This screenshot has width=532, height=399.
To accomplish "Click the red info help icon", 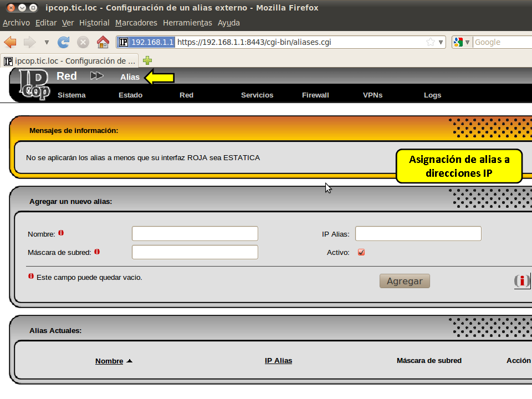I will pos(521,281).
